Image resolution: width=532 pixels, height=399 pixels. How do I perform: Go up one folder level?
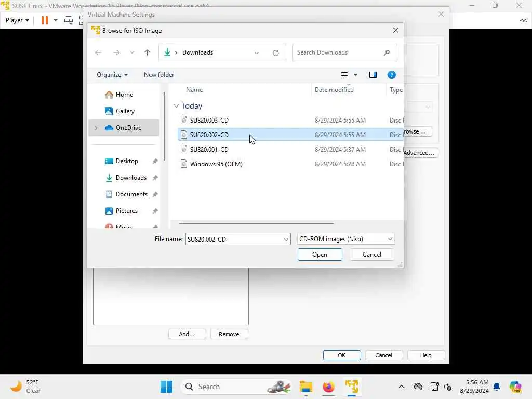click(x=147, y=52)
